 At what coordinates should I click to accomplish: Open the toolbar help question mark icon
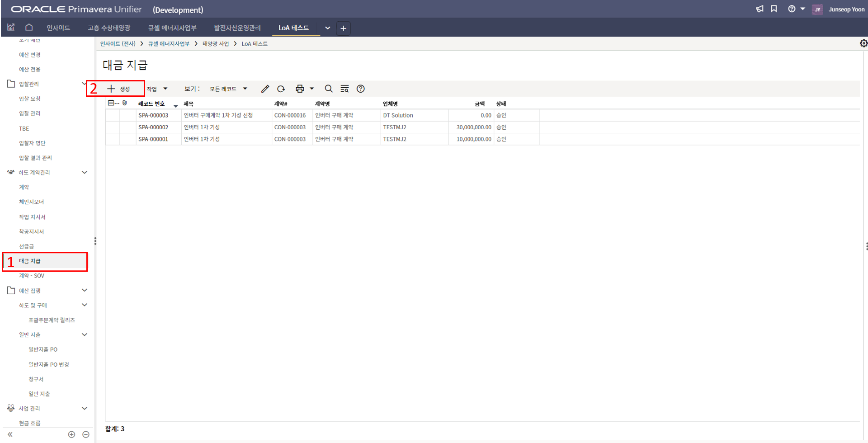coord(360,89)
